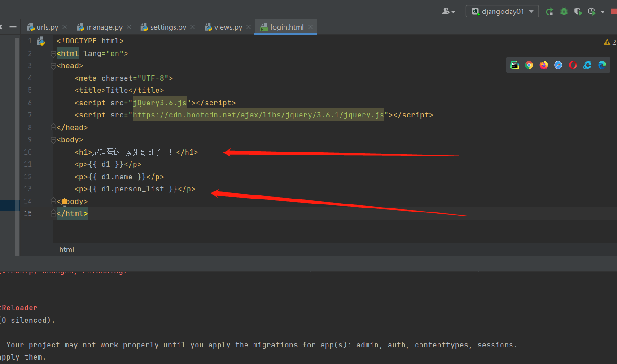Click the Reloader text in console
Viewport: 617px width, 364px height.
20,308
